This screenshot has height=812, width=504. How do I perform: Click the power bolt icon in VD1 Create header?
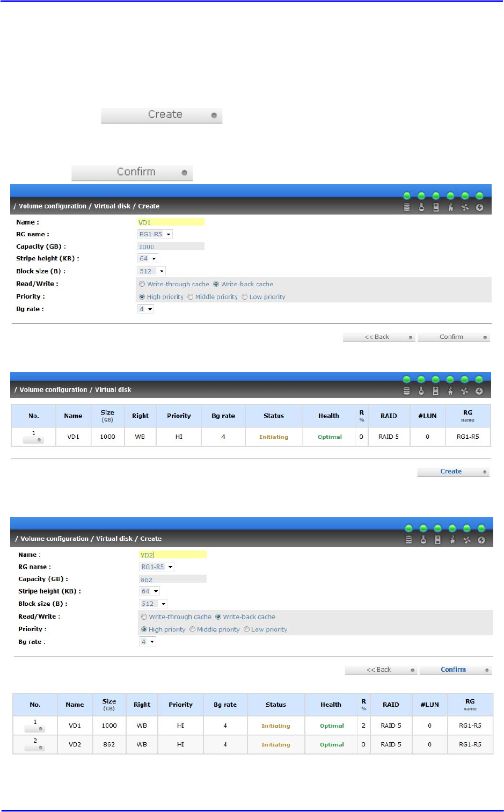point(479,207)
